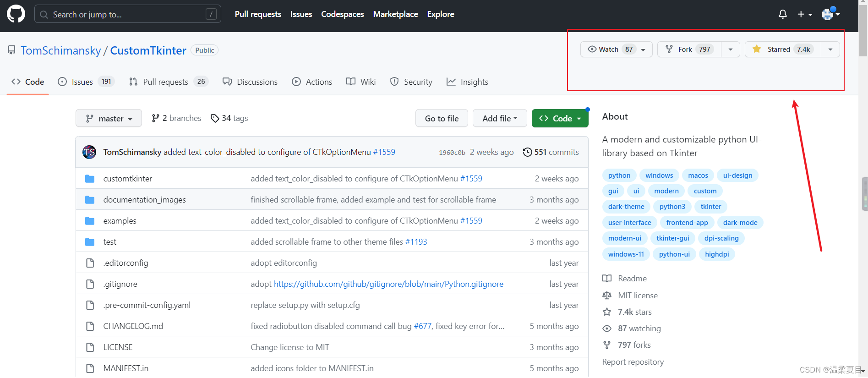Open the examples folder icon

(x=90, y=221)
